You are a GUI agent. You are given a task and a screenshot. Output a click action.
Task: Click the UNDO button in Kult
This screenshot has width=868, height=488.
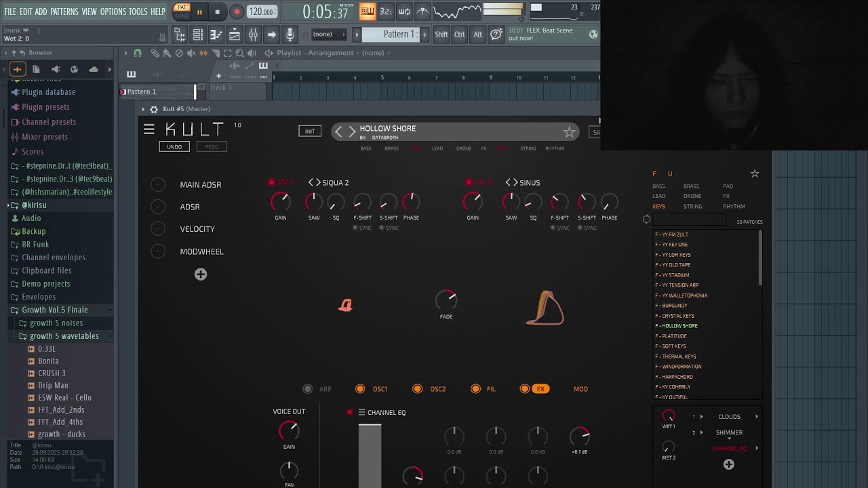click(x=174, y=146)
